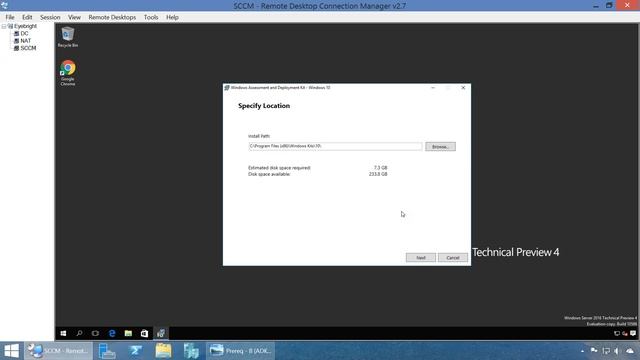
Task: Open the remote Action Center notifications icon
Action: pos(633,333)
